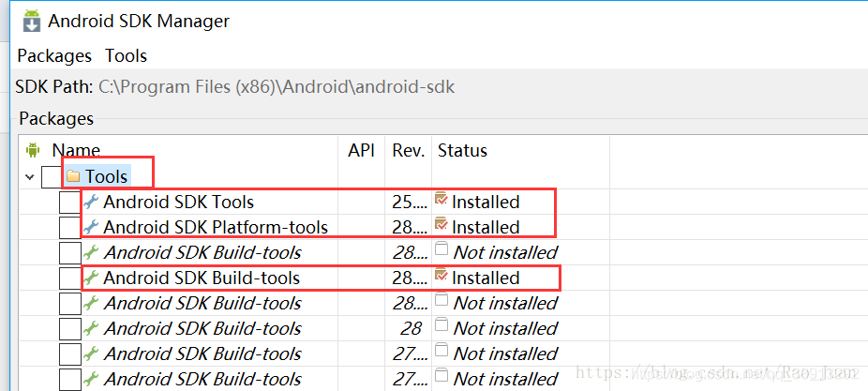Sort by the Rev. column header
The height and width of the screenshot is (391, 868).
409,151
